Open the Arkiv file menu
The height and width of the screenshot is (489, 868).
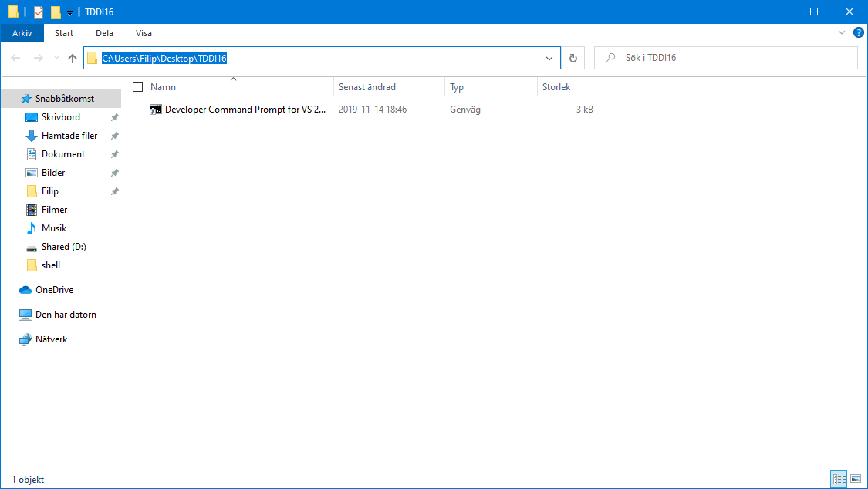click(x=22, y=33)
